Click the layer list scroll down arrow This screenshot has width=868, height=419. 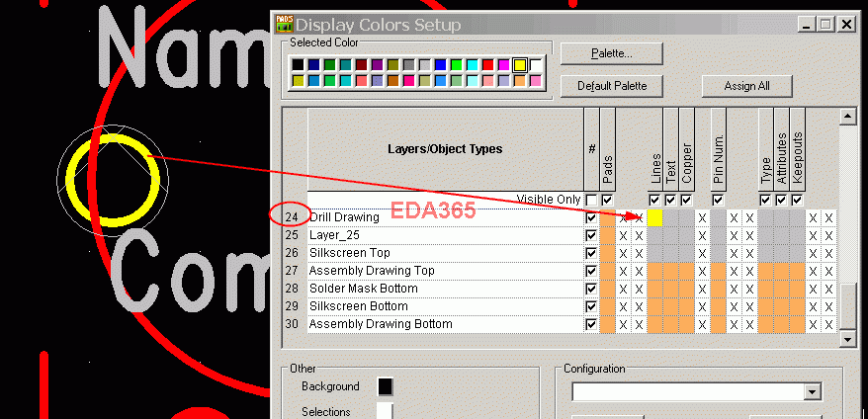[847, 339]
